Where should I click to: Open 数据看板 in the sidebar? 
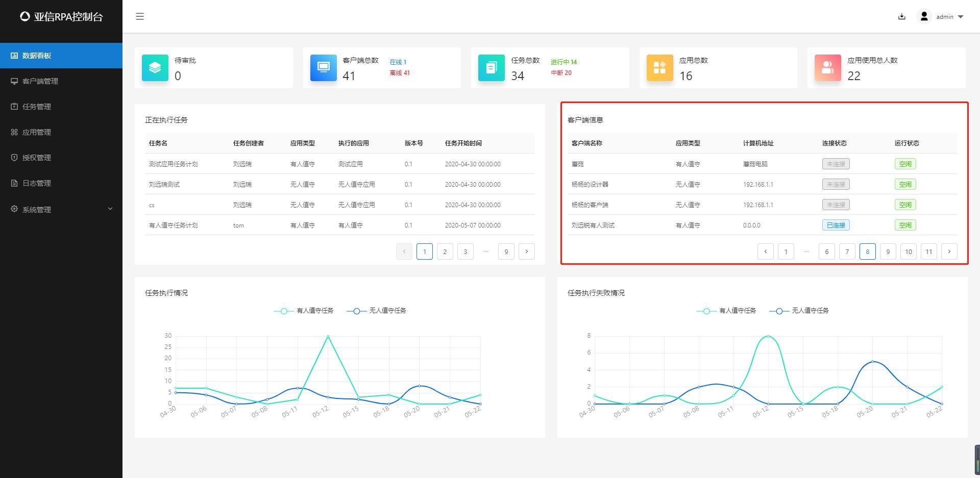(x=61, y=56)
